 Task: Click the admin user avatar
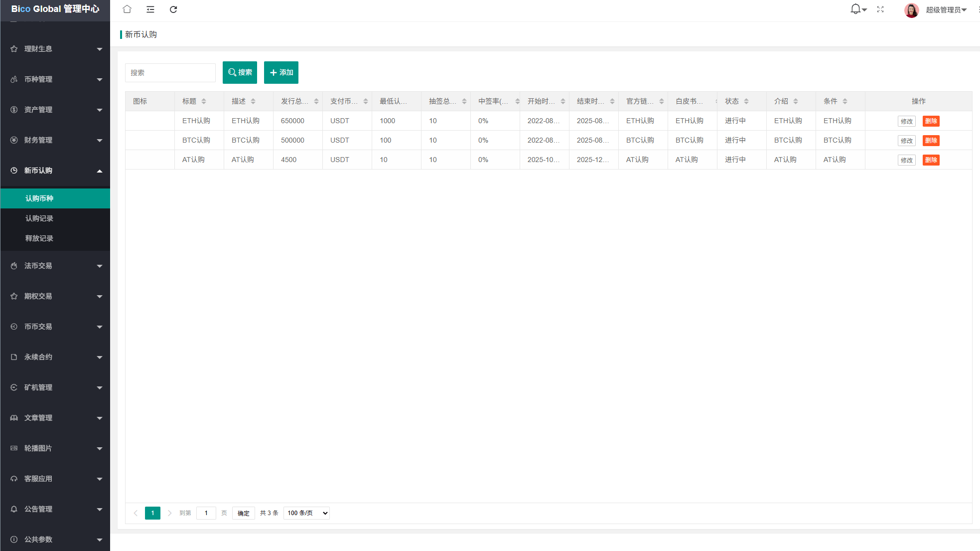(911, 10)
